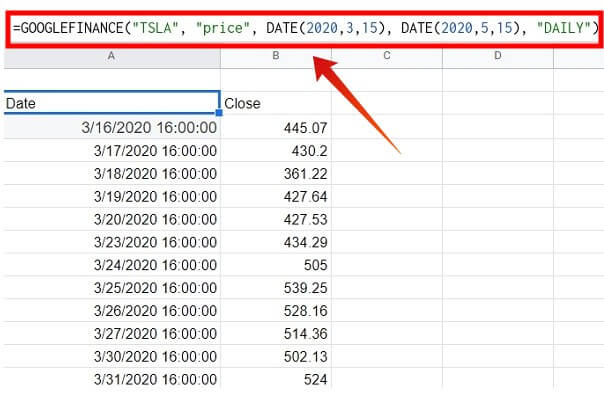Select the closing price 361.22
The height and width of the screenshot is (393, 604).
[276, 173]
